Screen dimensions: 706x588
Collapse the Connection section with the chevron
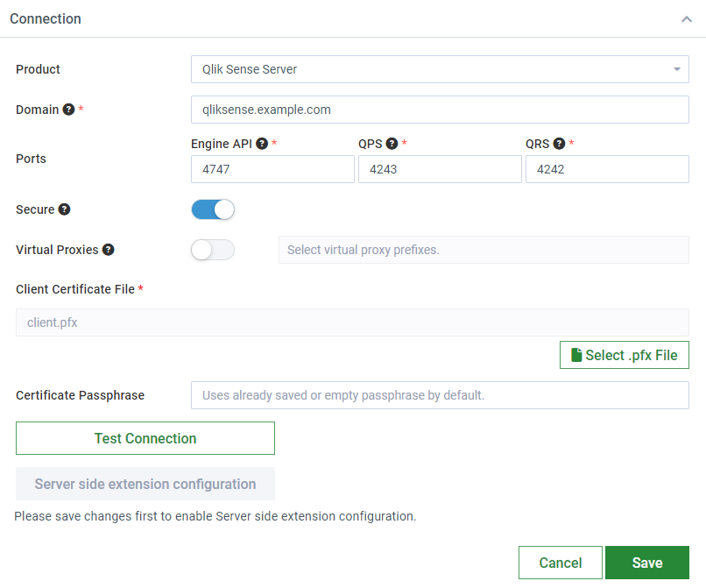[686, 19]
